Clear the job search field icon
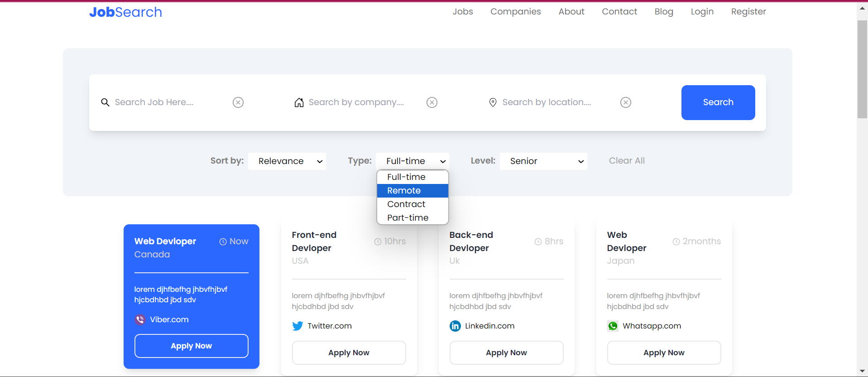 238,102
